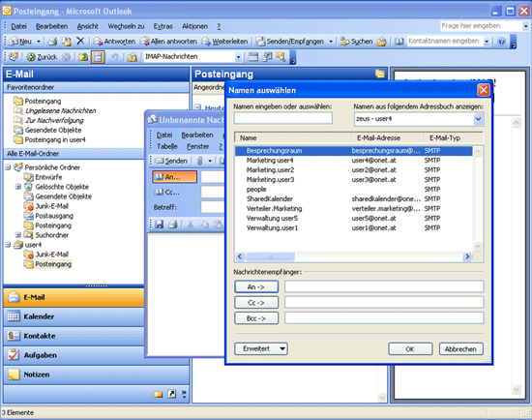Open the Datei menu in Outlook
Viewport: 532px width, 420px height.
click(18, 26)
